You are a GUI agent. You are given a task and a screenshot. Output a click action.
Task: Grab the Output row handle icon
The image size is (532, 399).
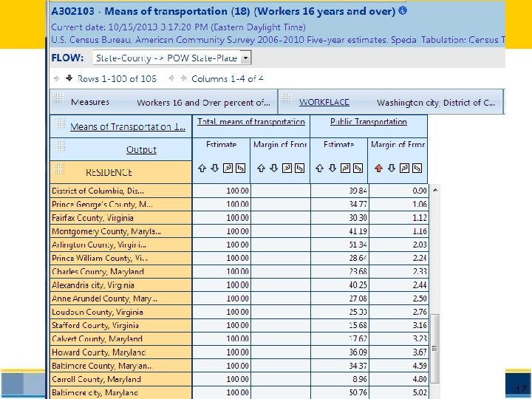pyautogui.click(x=60, y=146)
